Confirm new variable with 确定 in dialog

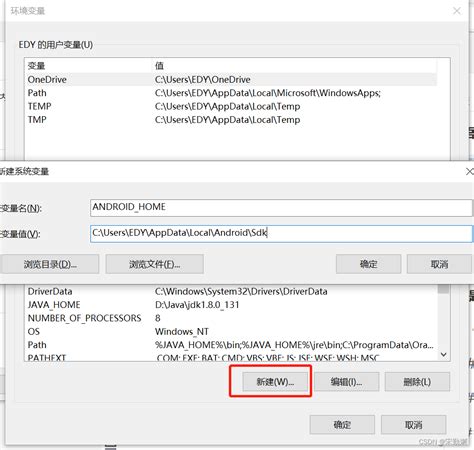pyautogui.click(x=368, y=264)
